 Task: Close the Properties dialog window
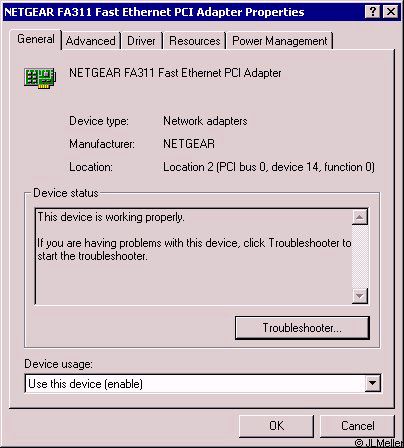(x=391, y=12)
